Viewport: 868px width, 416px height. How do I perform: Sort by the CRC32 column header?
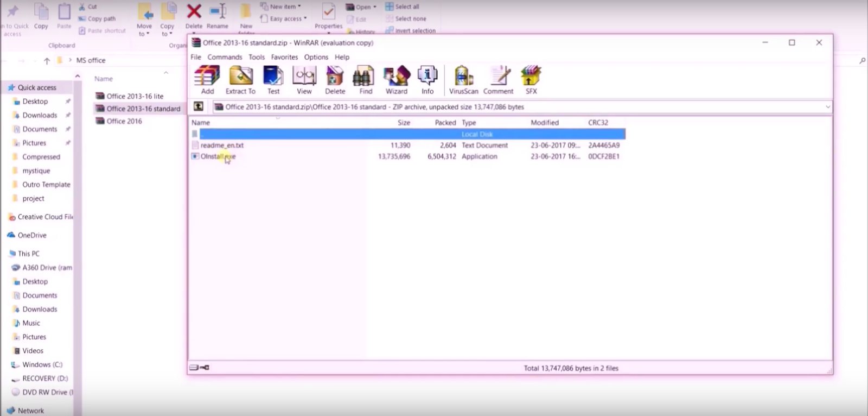click(x=598, y=123)
